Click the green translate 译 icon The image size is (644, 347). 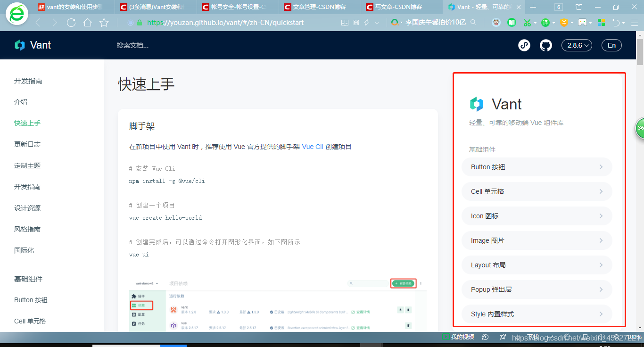point(545,22)
